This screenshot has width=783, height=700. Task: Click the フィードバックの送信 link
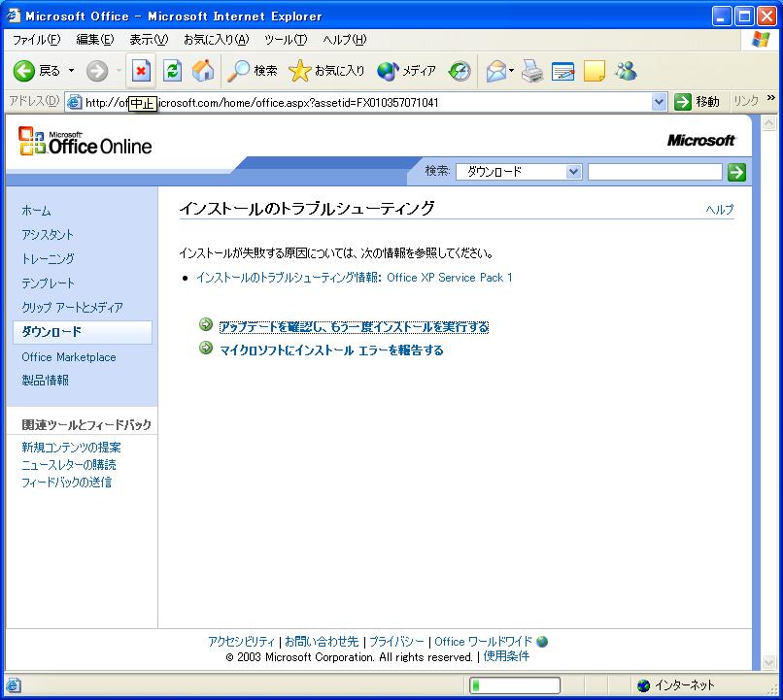pyautogui.click(x=66, y=483)
